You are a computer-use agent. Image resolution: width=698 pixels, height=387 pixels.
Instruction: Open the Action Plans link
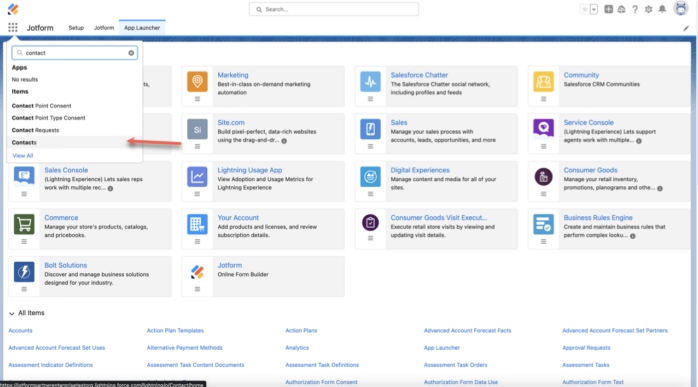coord(301,331)
